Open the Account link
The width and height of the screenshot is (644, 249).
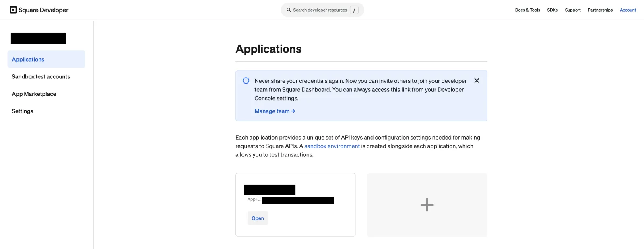(x=627, y=10)
